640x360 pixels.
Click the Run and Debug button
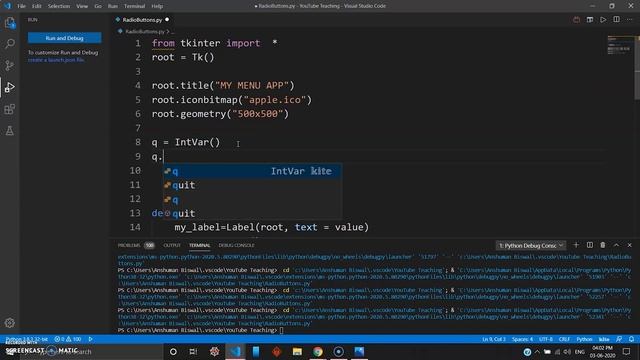click(64, 38)
